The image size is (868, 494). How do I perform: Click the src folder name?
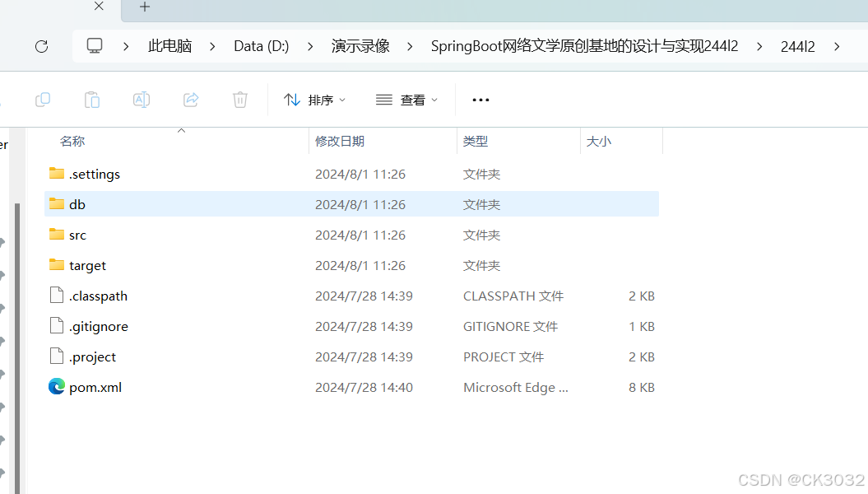tap(77, 235)
